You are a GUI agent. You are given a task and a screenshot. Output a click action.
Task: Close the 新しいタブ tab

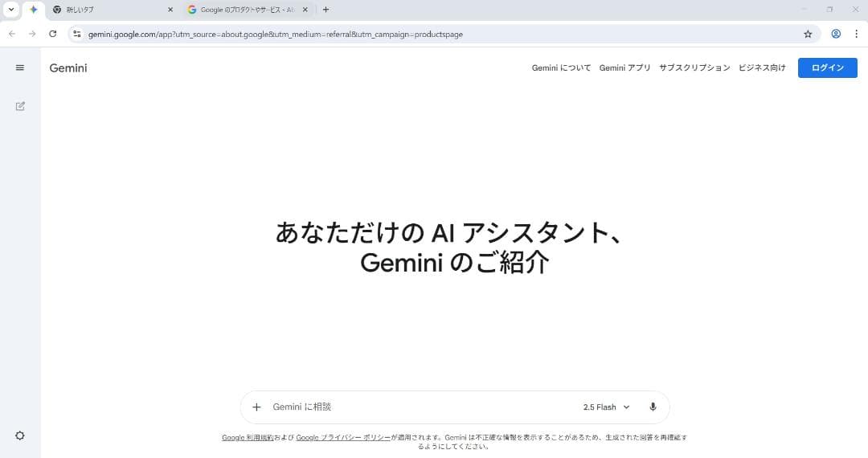pos(170,10)
